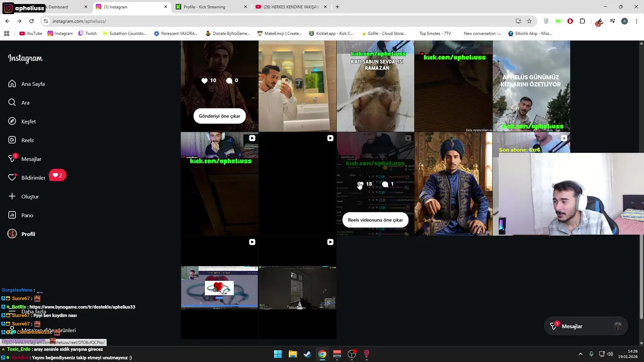Open MakeEmoji bookmark

[x=279, y=34]
